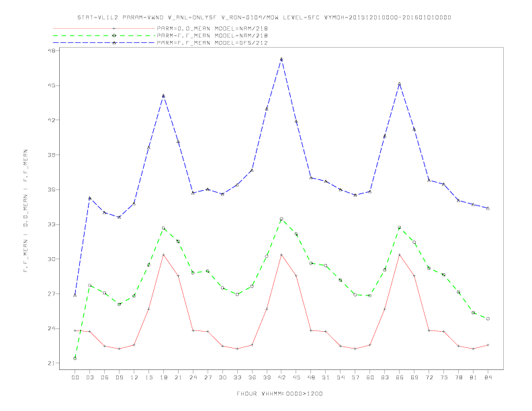This screenshot has width=532, height=411.
Task: Click the y-axis tick label 24
Action: [x=52, y=328]
